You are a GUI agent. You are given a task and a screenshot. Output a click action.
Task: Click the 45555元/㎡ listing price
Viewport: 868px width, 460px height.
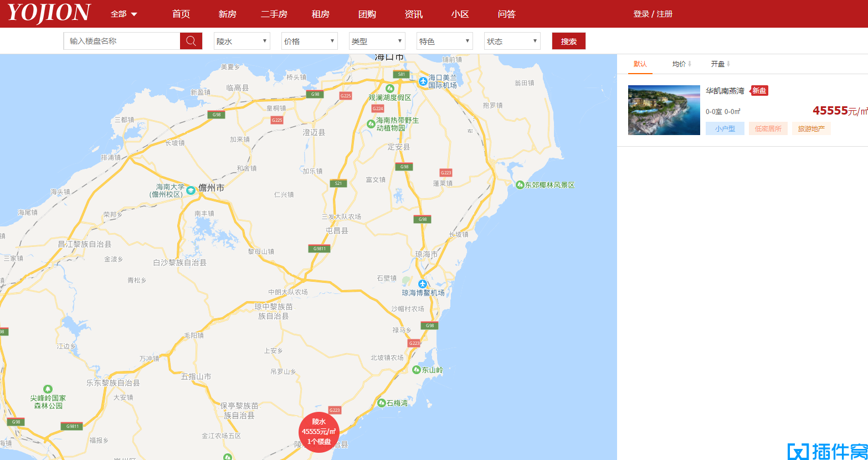click(840, 111)
